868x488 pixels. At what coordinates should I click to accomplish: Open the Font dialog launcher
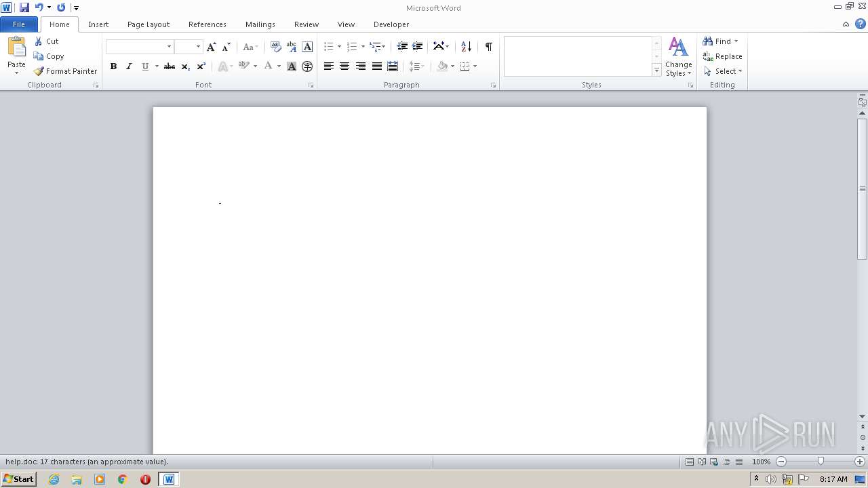(311, 85)
